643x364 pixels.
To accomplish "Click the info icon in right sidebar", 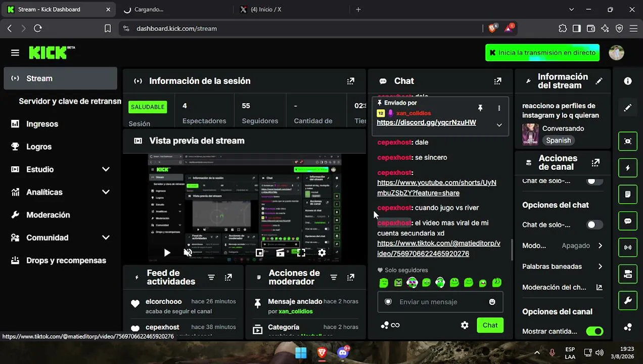I will pyautogui.click(x=628, y=81).
